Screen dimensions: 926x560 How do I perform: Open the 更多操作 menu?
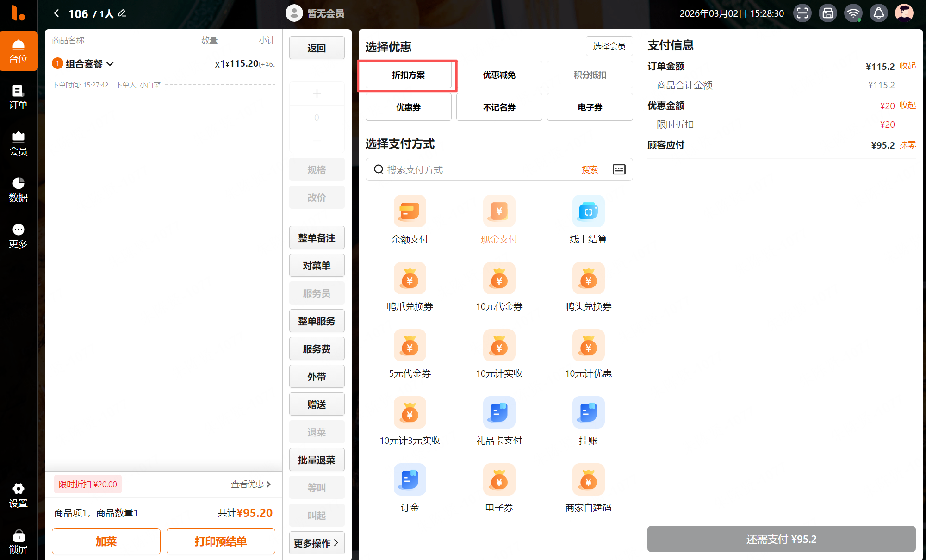point(317,543)
